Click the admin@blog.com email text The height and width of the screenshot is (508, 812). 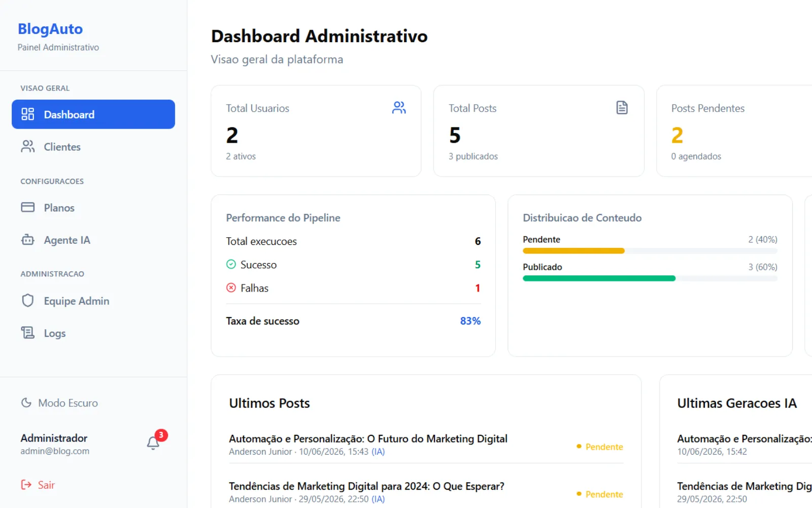tap(55, 451)
